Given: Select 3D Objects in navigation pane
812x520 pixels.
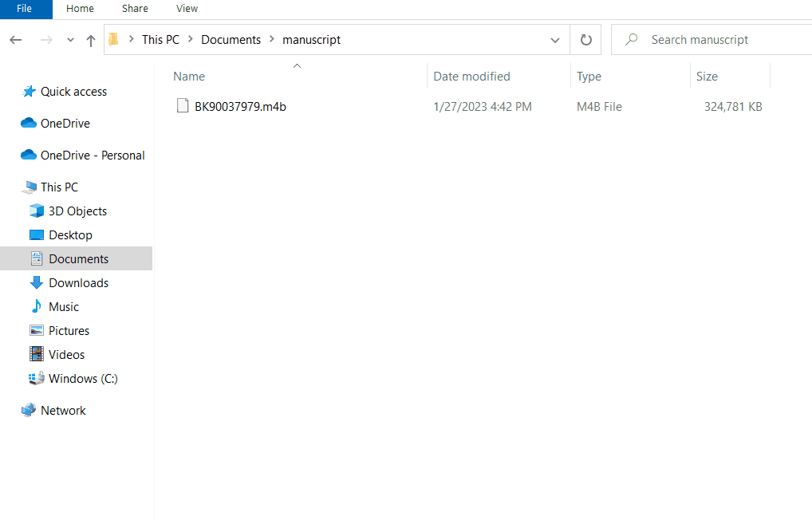Looking at the screenshot, I should coord(77,211).
